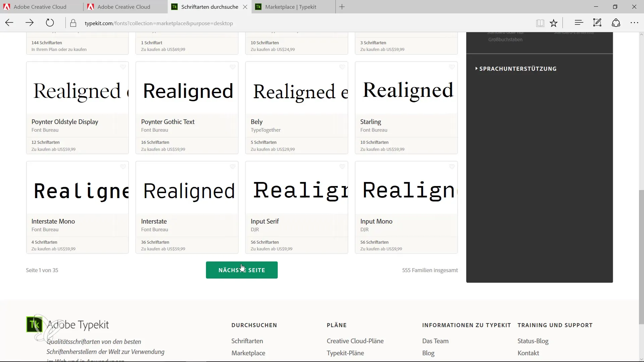Click '36 Schriftarten' under Interstate

tap(155, 242)
